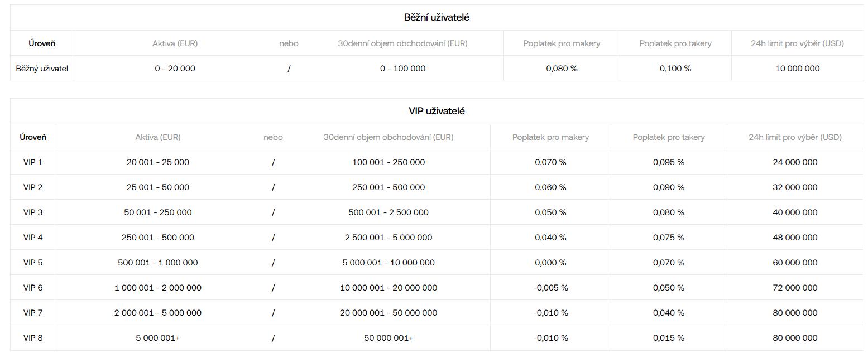Click the VIP 8 taker fee 0,015 %
Screen dimensions: 868x358
coord(669,338)
